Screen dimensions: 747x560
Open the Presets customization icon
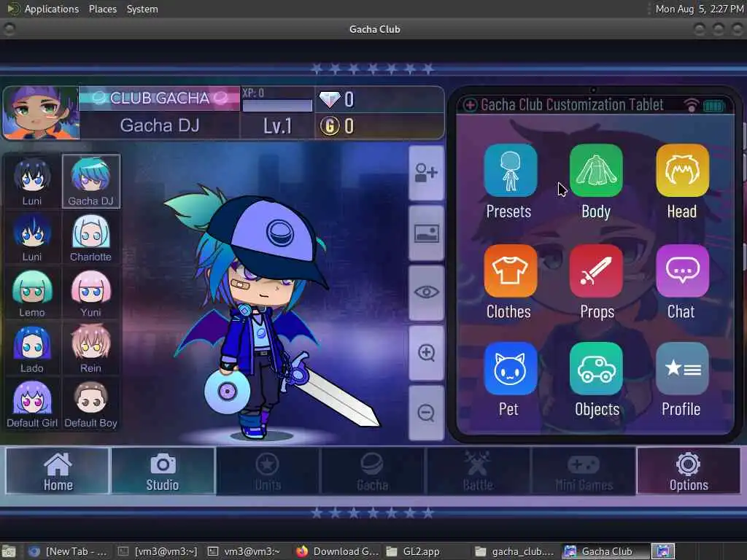[510, 171]
